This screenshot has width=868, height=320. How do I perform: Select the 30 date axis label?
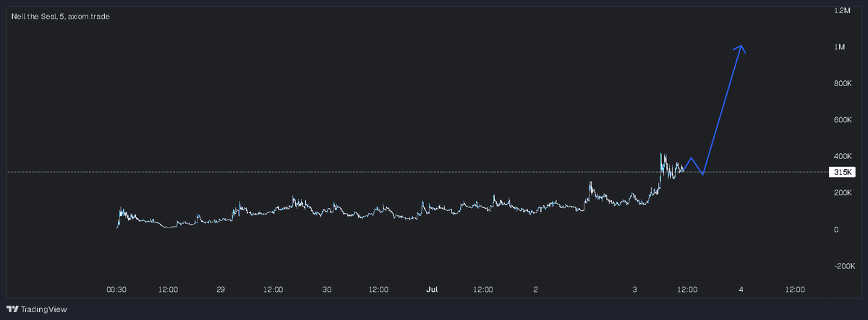(x=326, y=289)
